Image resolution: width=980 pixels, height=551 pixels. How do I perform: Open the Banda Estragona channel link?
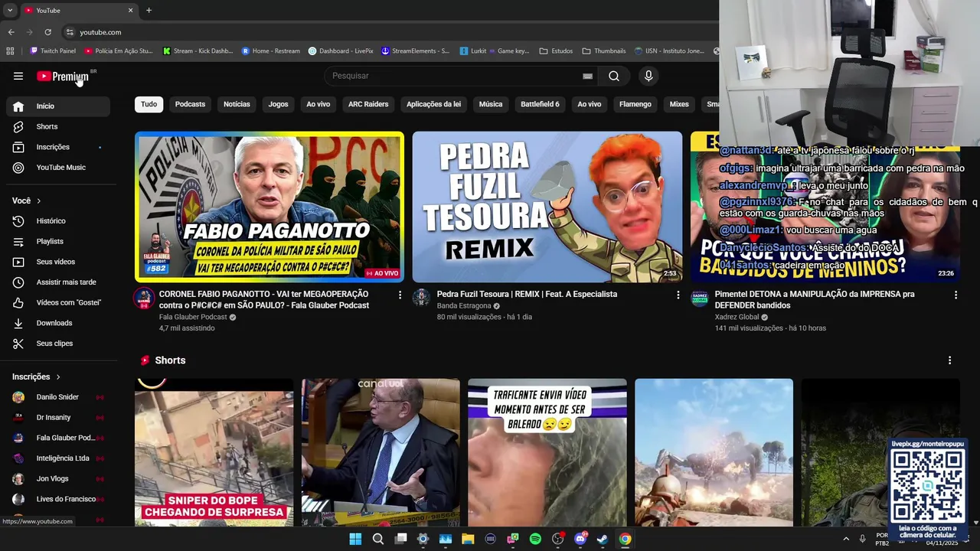pyautogui.click(x=464, y=306)
